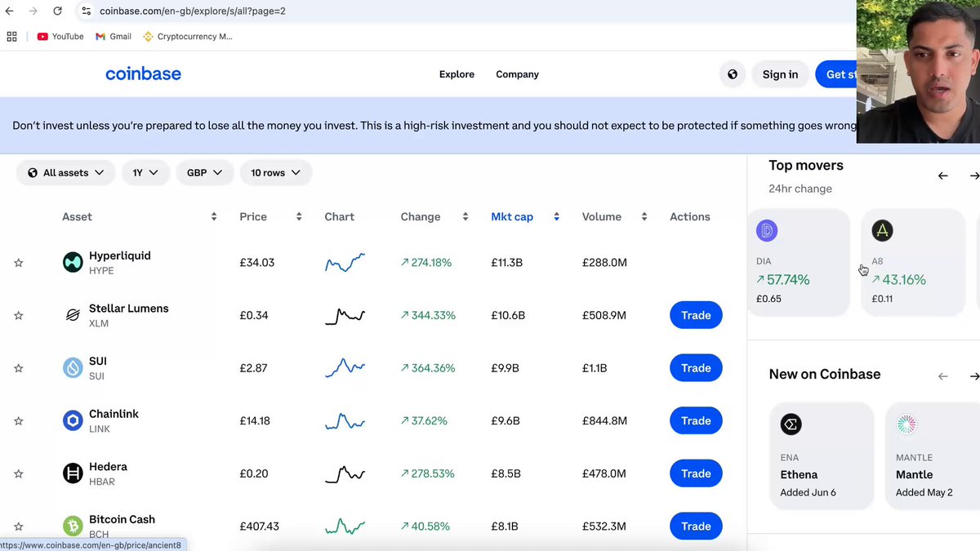Click Hyperliquid price £34.03
This screenshot has width=980, height=551.
pyautogui.click(x=256, y=263)
